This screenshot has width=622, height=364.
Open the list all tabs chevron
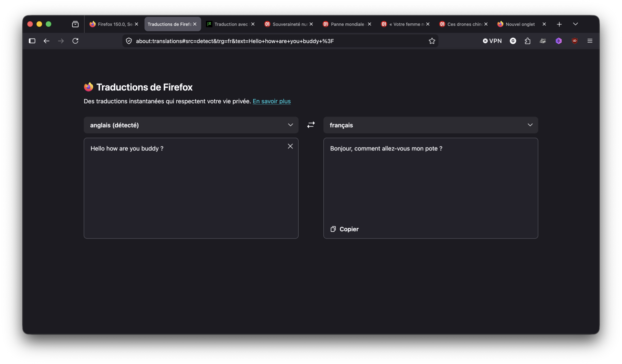pyautogui.click(x=575, y=24)
